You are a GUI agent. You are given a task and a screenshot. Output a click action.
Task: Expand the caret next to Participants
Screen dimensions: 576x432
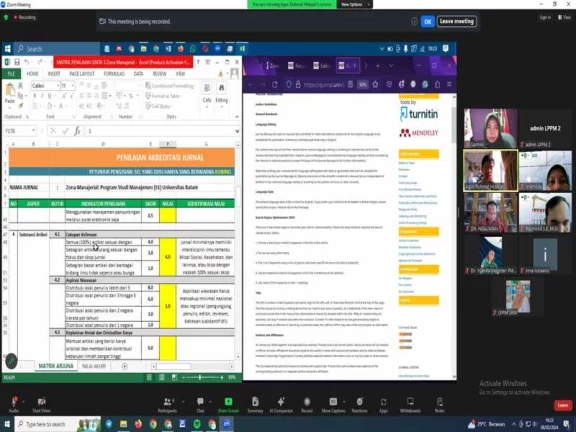pos(183,401)
